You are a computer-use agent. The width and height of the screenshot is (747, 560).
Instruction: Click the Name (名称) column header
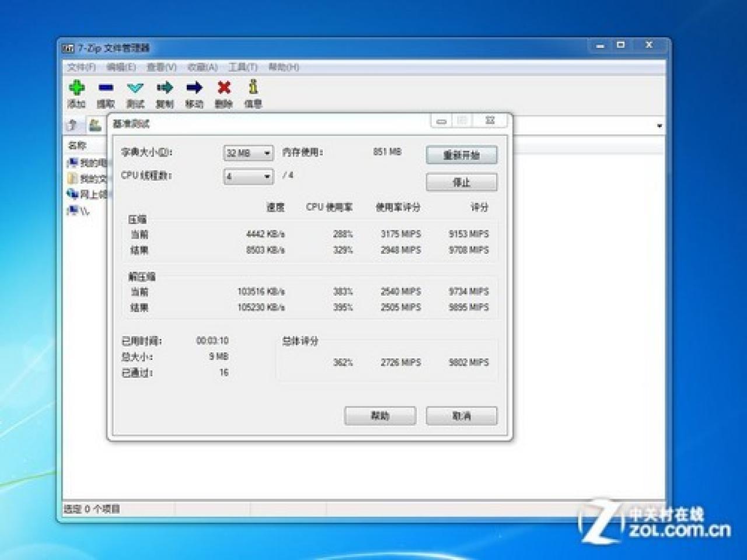77,145
